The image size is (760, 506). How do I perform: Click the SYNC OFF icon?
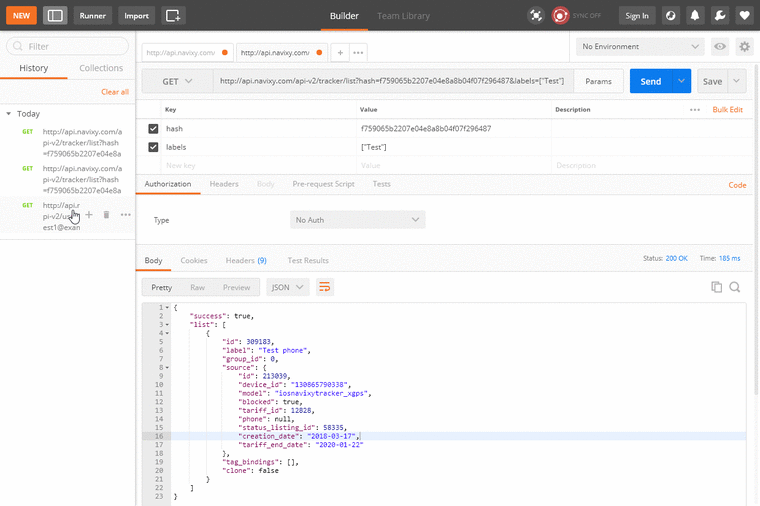click(x=560, y=16)
